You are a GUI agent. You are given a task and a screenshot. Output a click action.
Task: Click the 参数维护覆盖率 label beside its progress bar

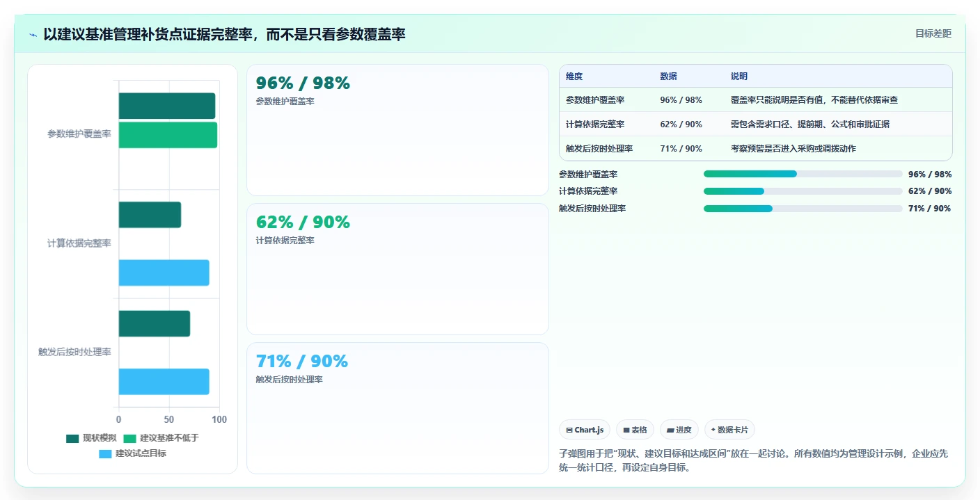pyautogui.click(x=588, y=175)
